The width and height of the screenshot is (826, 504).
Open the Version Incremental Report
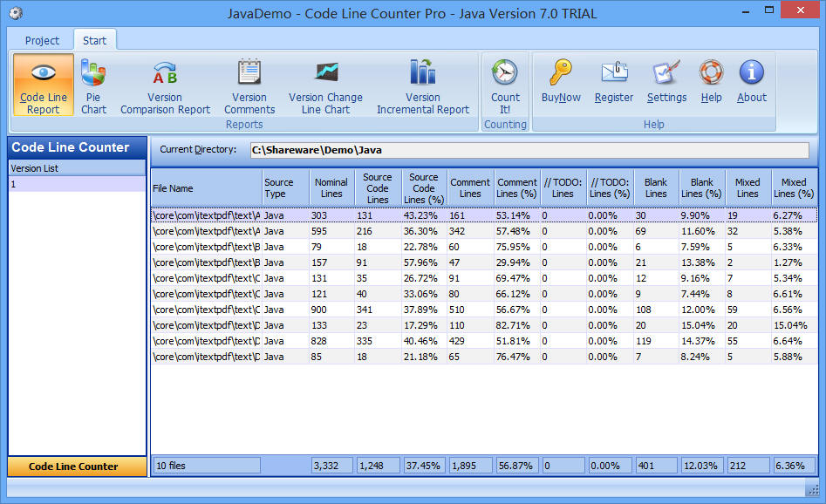tap(422, 85)
